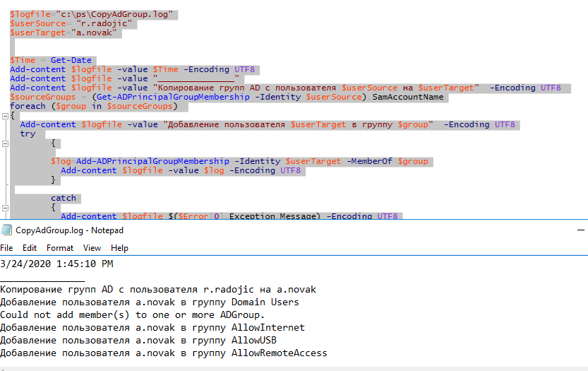
Task: Click the Get-ADPrincipalGroupMembership cmdlet in the code
Action: click(x=173, y=97)
